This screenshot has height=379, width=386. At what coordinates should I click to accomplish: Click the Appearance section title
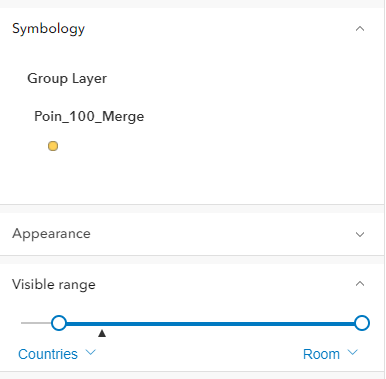(51, 234)
